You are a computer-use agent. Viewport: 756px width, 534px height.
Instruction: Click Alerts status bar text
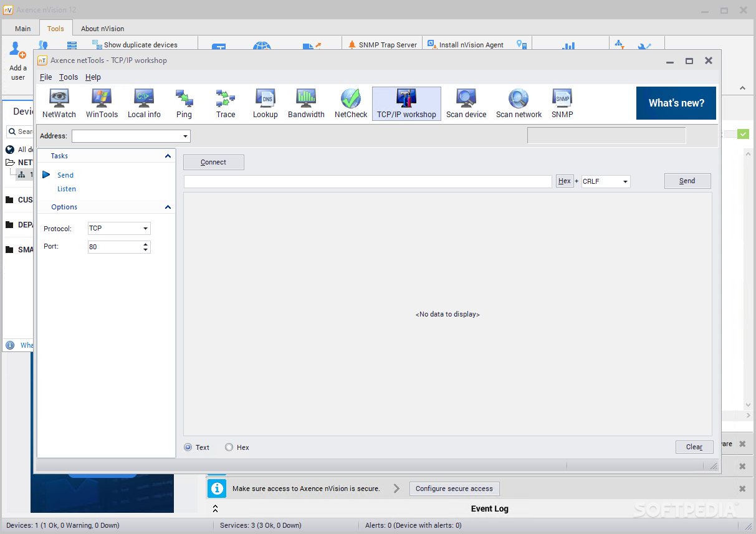[413, 525]
